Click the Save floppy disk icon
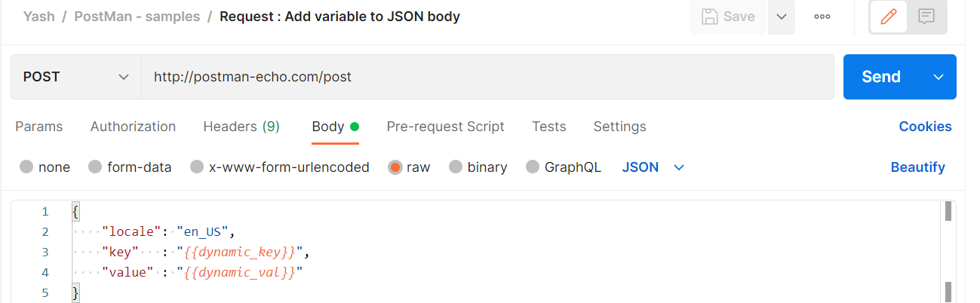 (x=710, y=17)
